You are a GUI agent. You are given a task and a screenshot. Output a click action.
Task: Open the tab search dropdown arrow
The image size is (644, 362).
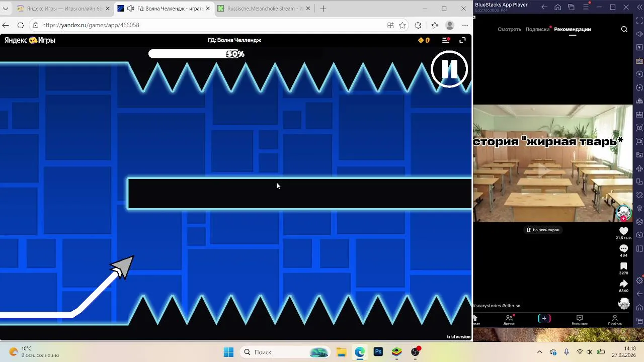[x=6, y=9]
